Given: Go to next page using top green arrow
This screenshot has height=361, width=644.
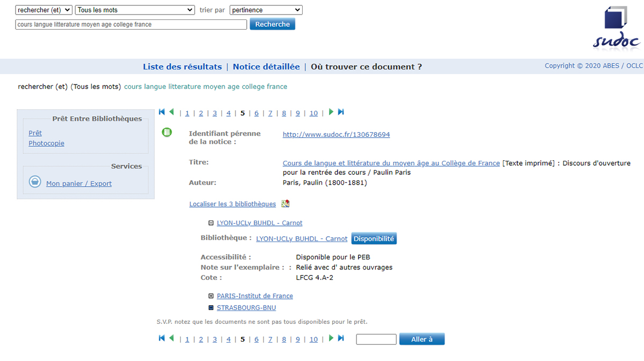Looking at the screenshot, I should [331, 112].
